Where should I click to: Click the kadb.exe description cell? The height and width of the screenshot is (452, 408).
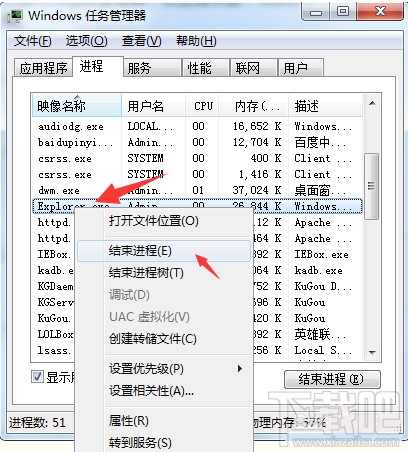(318, 270)
